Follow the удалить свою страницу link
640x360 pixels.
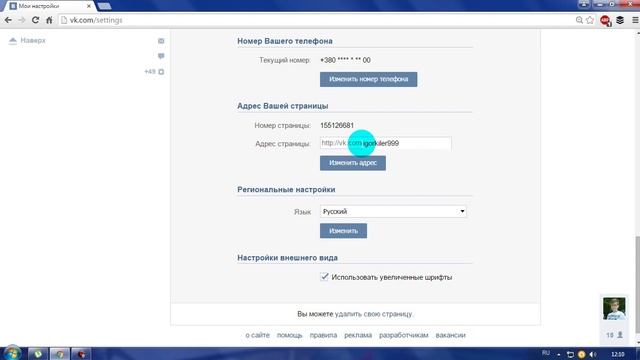(373, 314)
